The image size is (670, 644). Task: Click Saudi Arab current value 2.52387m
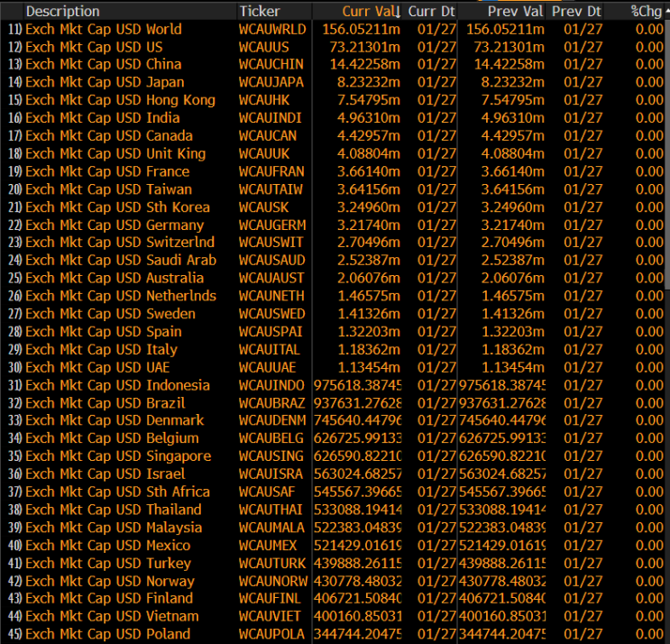tap(366, 261)
